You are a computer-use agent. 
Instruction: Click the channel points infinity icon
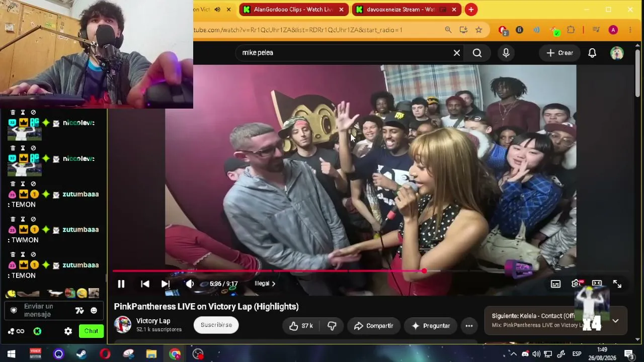(20, 331)
